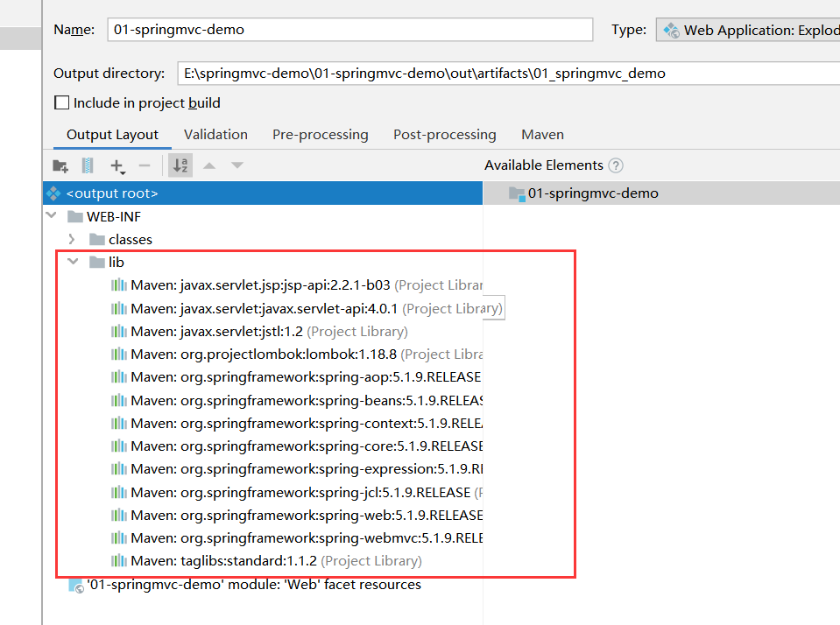Select 'Maven: org.springframework:spring-expression' text
The image size is (840, 625).
click(283, 469)
